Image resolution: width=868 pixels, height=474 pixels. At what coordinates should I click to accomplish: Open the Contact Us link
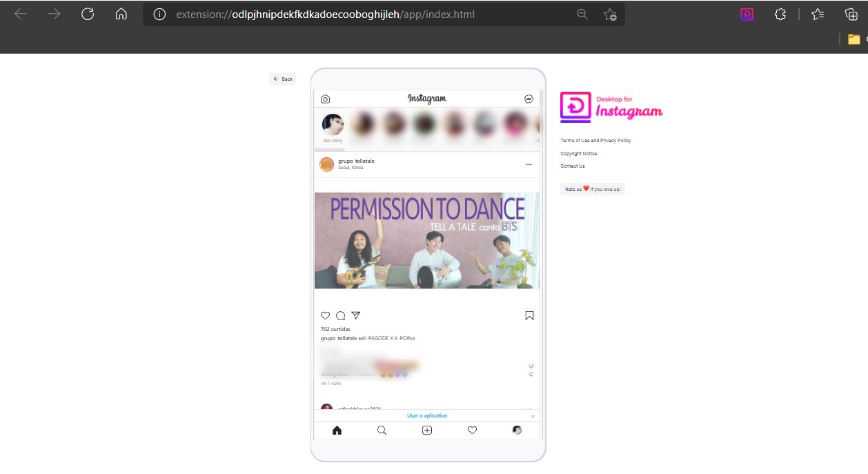(573, 166)
